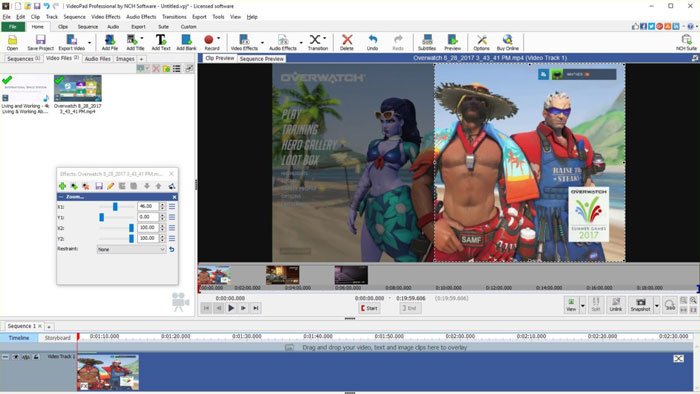Select the Overwatch video thumbnail in the bin
Viewport: 700px width, 394px height.
pyautogui.click(x=78, y=88)
